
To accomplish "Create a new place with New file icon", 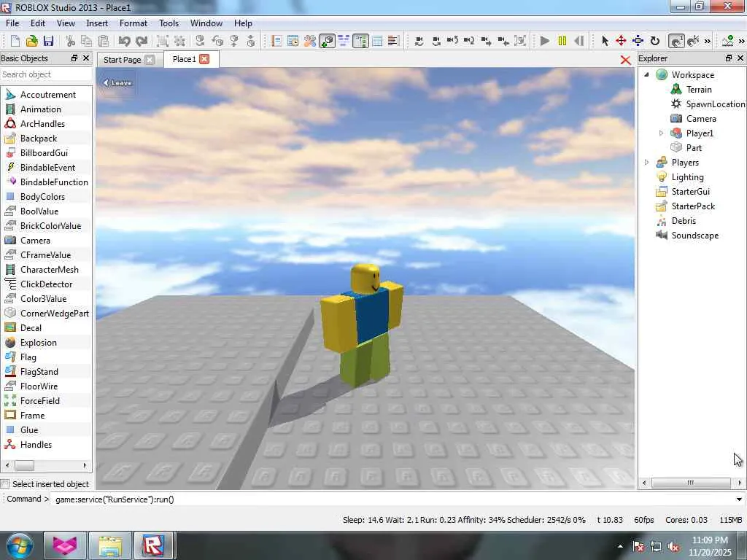I will pyautogui.click(x=15, y=41).
